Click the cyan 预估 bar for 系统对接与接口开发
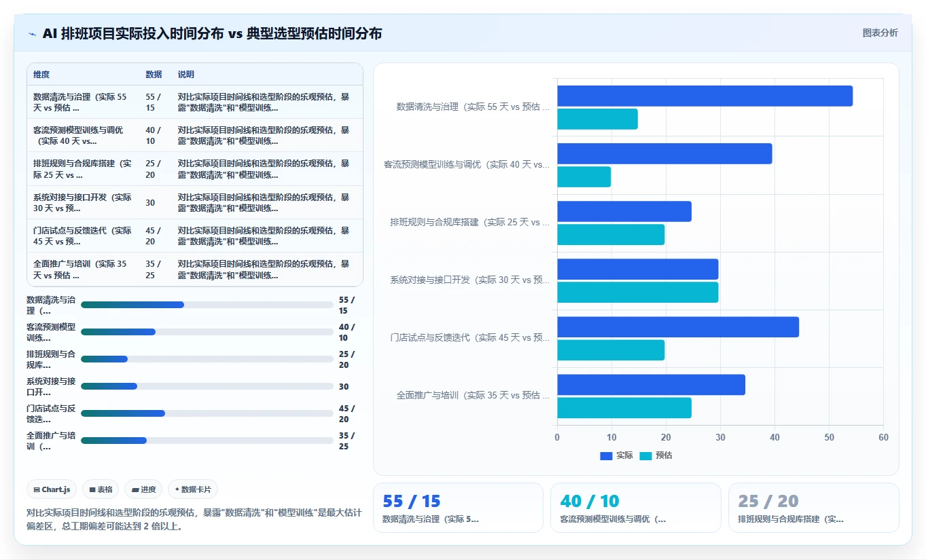Screen dimensions: 926x560 (x=637, y=293)
